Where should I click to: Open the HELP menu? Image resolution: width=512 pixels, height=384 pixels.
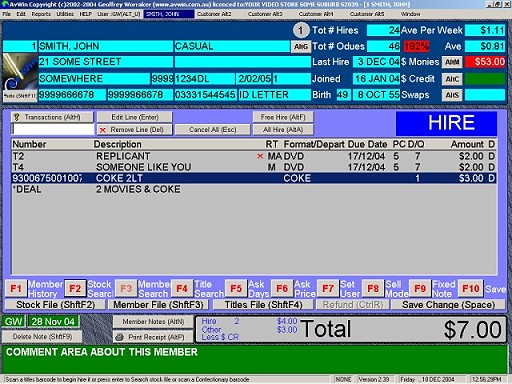coord(85,14)
